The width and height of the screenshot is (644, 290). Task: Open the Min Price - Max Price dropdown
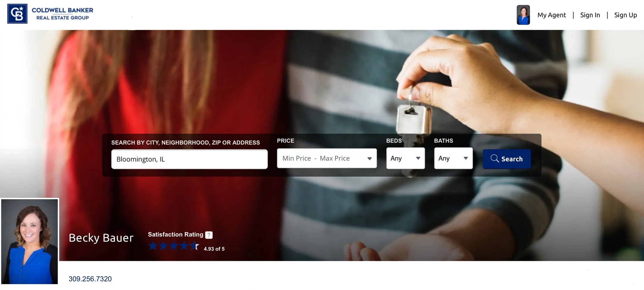327,158
